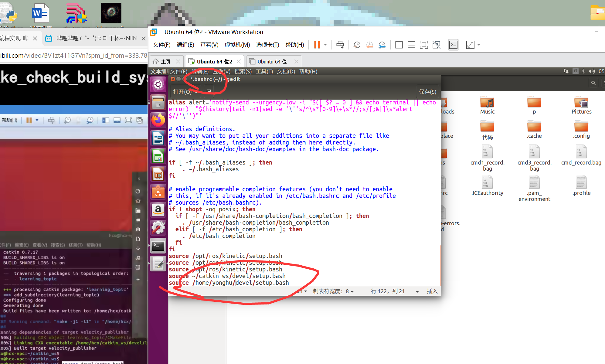Toggle the VMware sidebar library view
Screen dimensions: 605x364
click(399, 45)
